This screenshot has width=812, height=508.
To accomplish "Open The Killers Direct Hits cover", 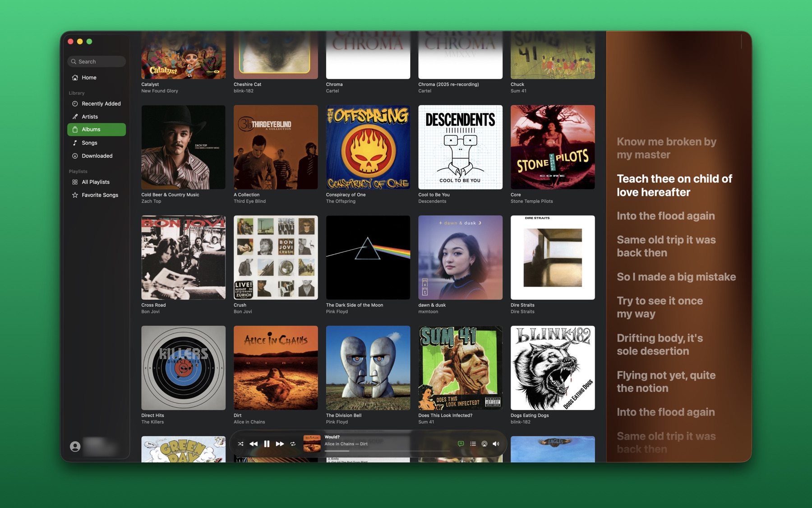I will coord(183,368).
